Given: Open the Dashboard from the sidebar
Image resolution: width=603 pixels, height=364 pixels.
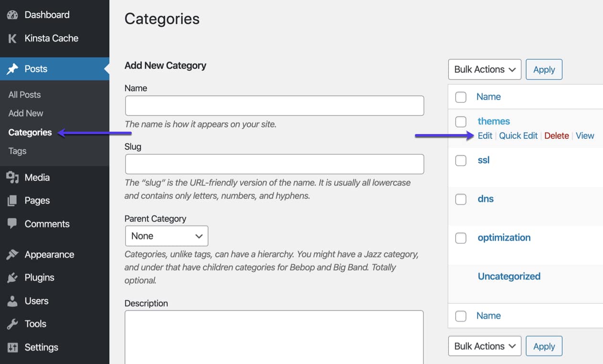Looking at the screenshot, I should point(12,14).
